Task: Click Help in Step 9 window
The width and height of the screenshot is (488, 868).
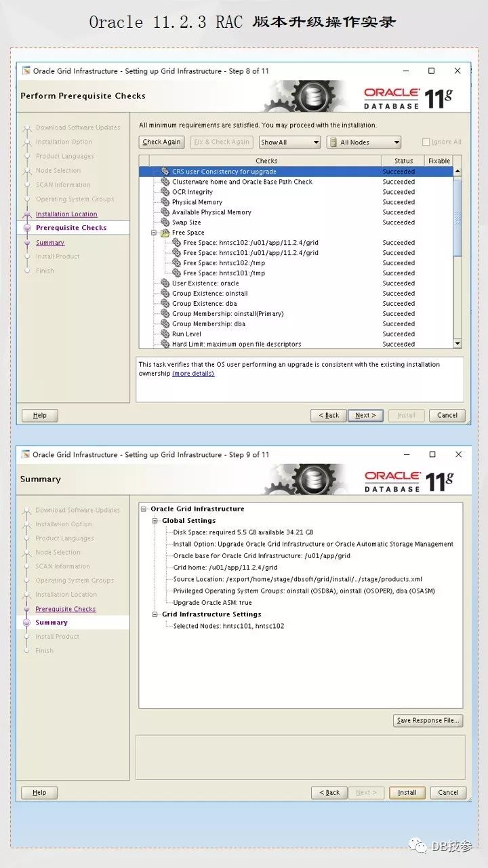Action: pyautogui.click(x=39, y=792)
